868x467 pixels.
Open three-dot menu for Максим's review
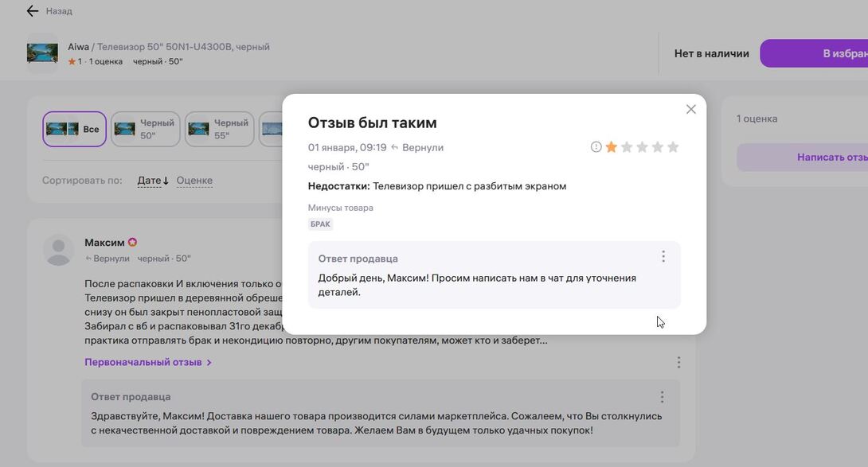pyautogui.click(x=678, y=363)
